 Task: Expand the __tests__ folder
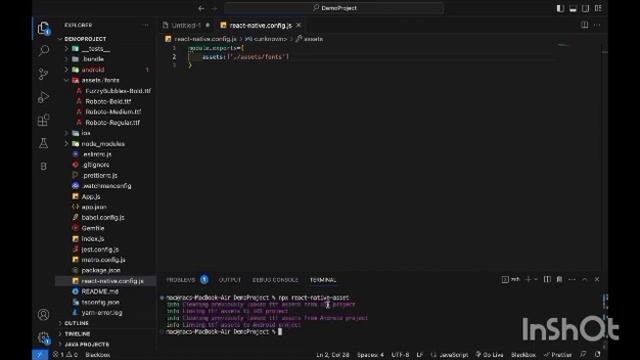[66, 49]
